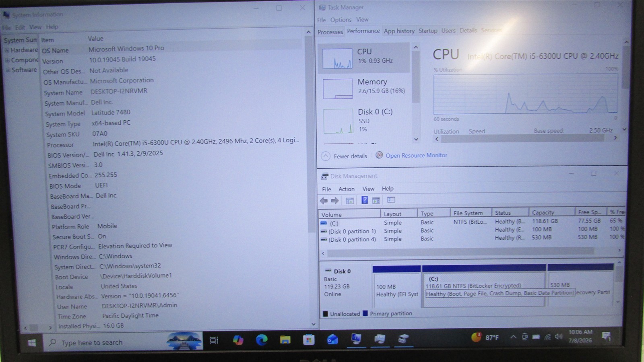Select (Disk 0 partition 1) volume row
The image size is (644, 362).
tap(472, 230)
